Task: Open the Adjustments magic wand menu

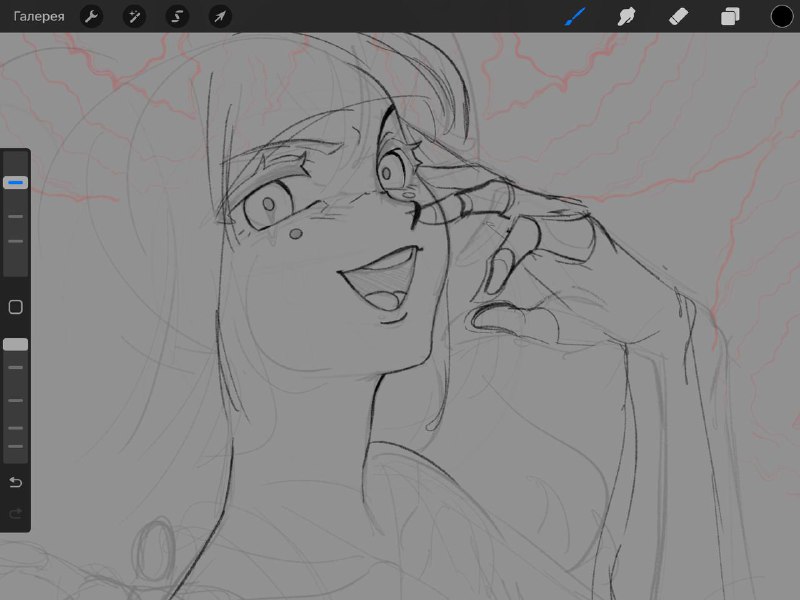Action: coord(135,16)
